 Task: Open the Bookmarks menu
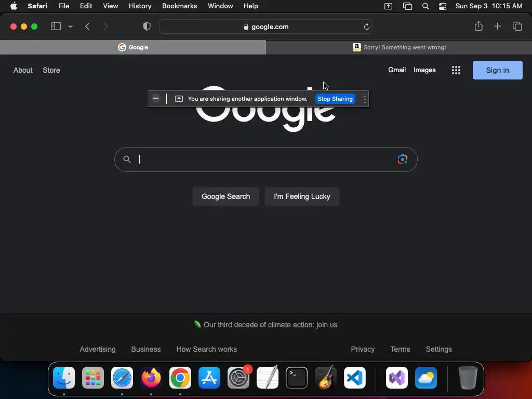coord(179,6)
